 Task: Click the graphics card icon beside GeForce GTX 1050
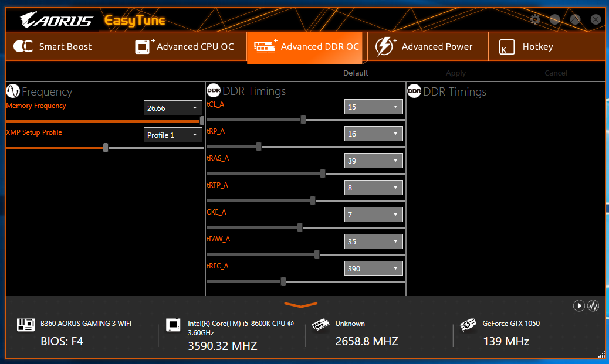pos(468,325)
